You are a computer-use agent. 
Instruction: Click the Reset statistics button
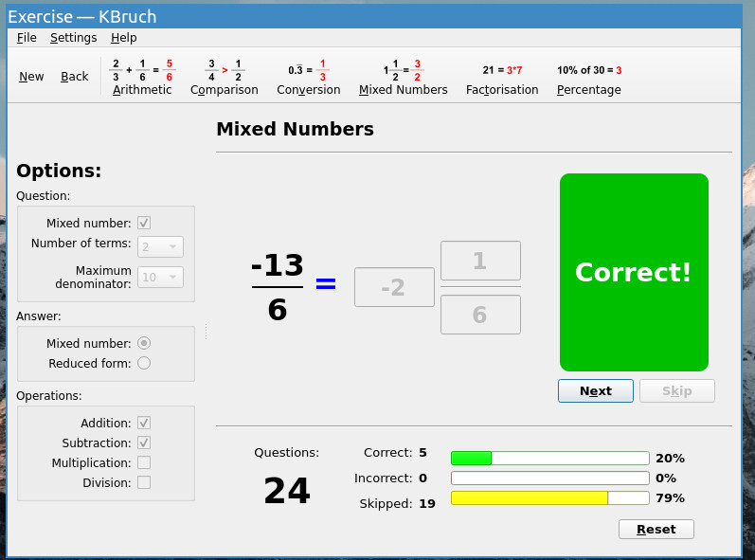tap(656, 529)
